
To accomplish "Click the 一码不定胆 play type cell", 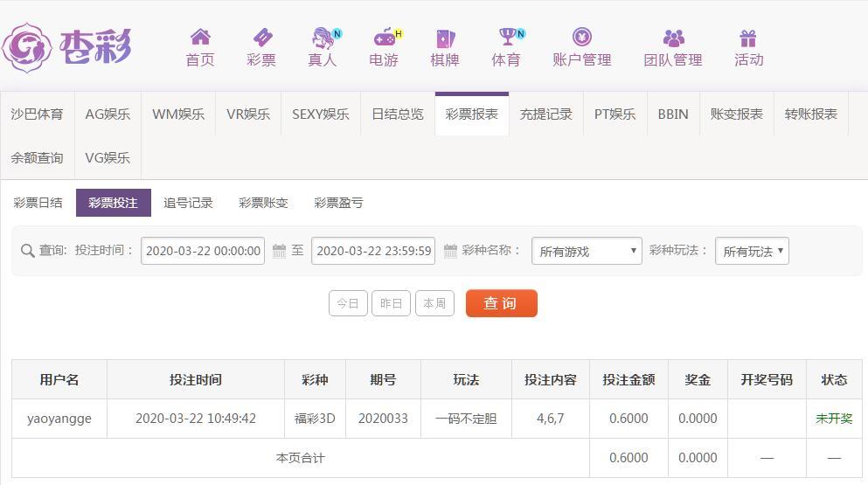I will 466,419.
